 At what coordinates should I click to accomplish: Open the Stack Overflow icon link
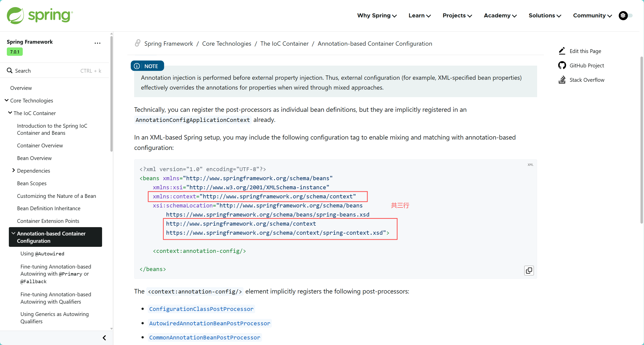click(x=562, y=80)
